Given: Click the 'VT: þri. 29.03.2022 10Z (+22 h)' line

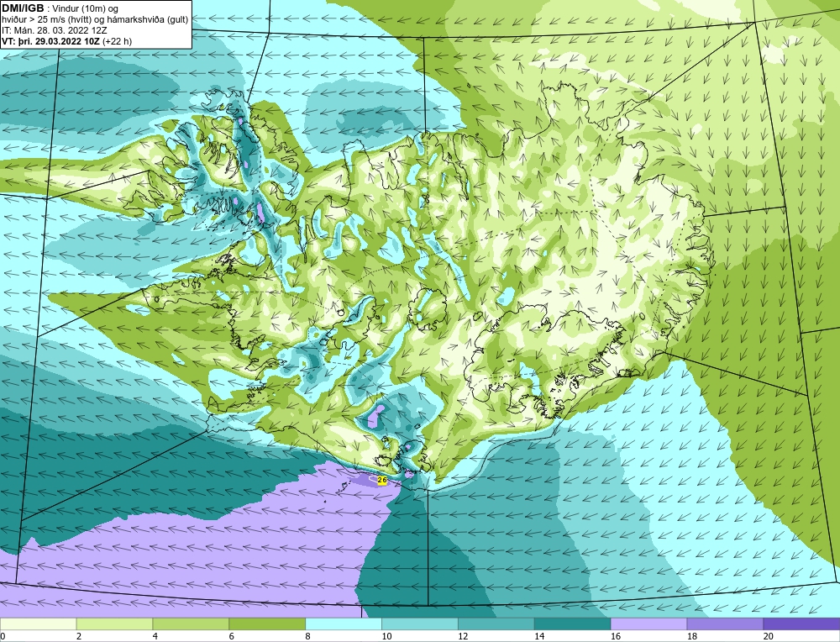Looking at the screenshot, I should (x=67, y=40).
